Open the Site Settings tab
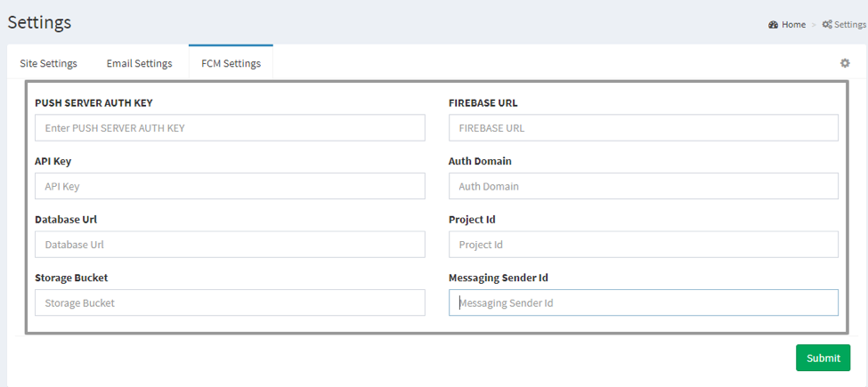868x387 pixels. coord(48,63)
